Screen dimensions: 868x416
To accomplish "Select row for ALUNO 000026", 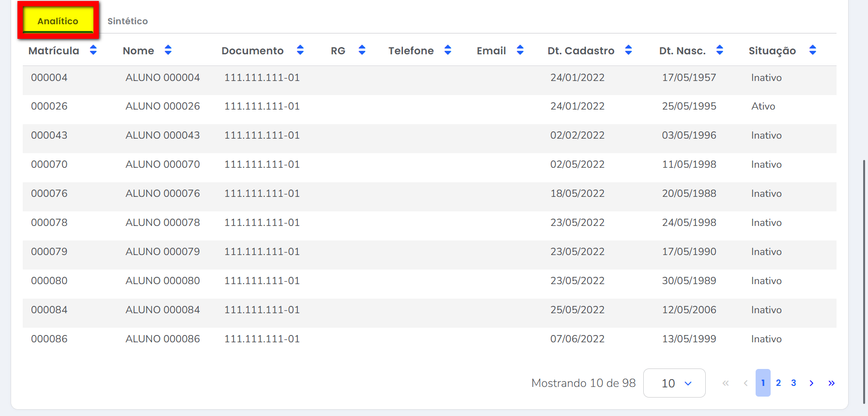I will [x=163, y=106].
